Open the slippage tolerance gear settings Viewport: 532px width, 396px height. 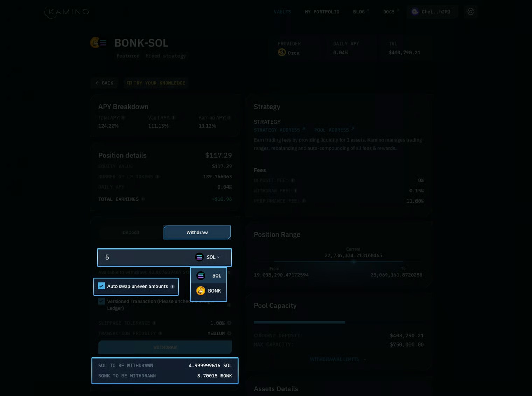coord(229,323)
